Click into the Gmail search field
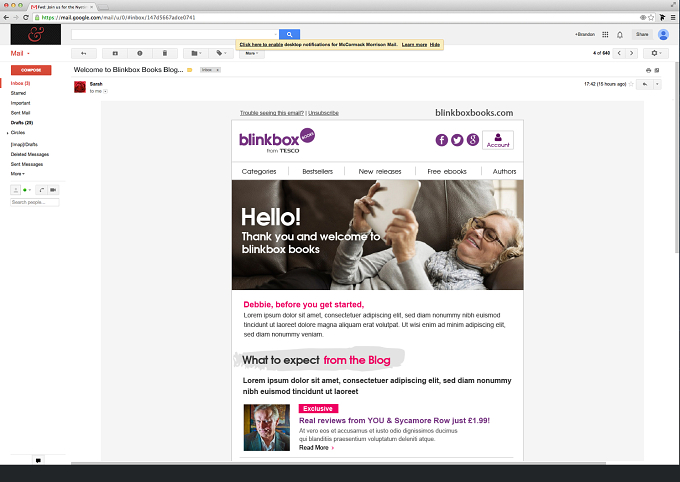 [x=173, y=34]
